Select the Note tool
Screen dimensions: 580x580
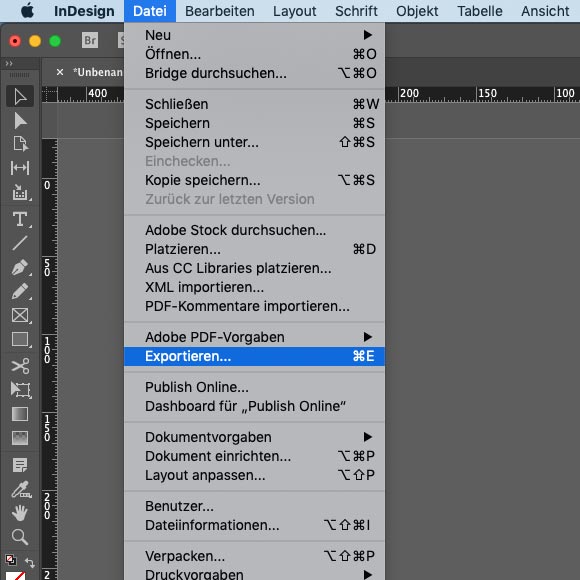click(20, 465)
